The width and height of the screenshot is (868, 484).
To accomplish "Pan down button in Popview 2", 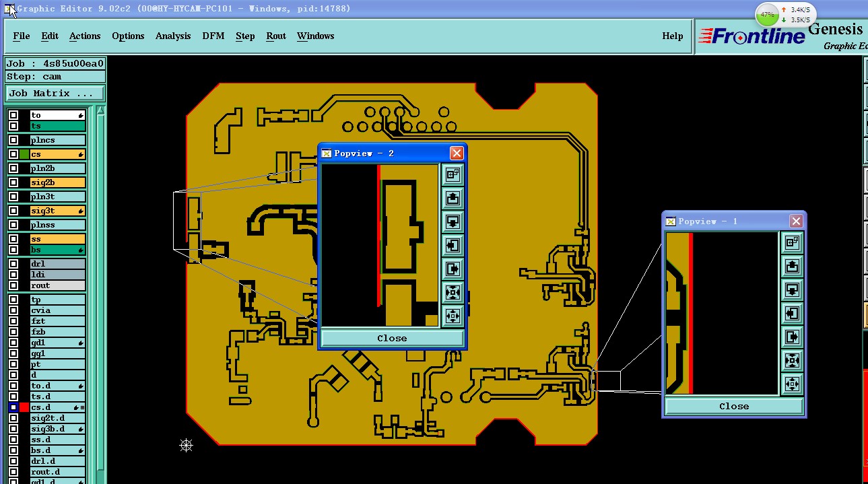I will click(453, 222).
